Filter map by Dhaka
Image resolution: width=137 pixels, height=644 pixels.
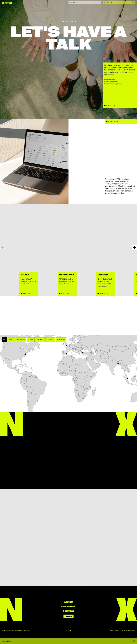(11, 339)
